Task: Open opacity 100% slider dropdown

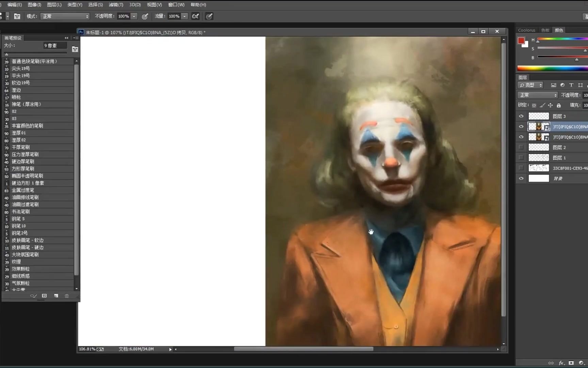Action: pos(134,16)
